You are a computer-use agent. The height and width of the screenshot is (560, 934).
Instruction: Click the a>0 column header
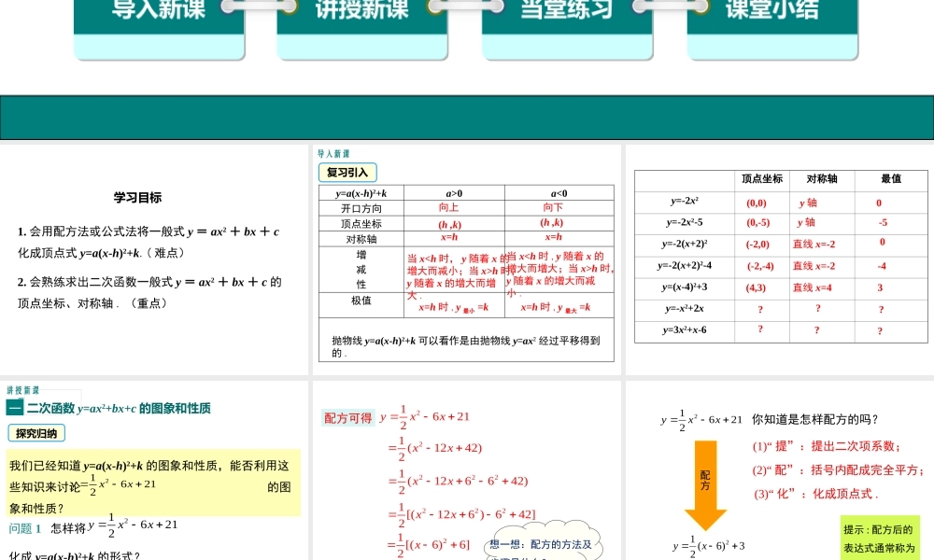(454, 193)
